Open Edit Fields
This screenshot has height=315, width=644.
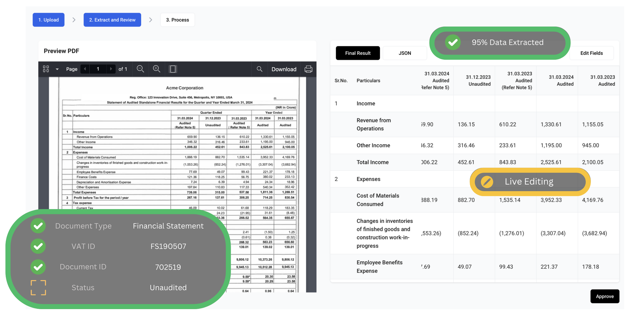coord(592,53)
